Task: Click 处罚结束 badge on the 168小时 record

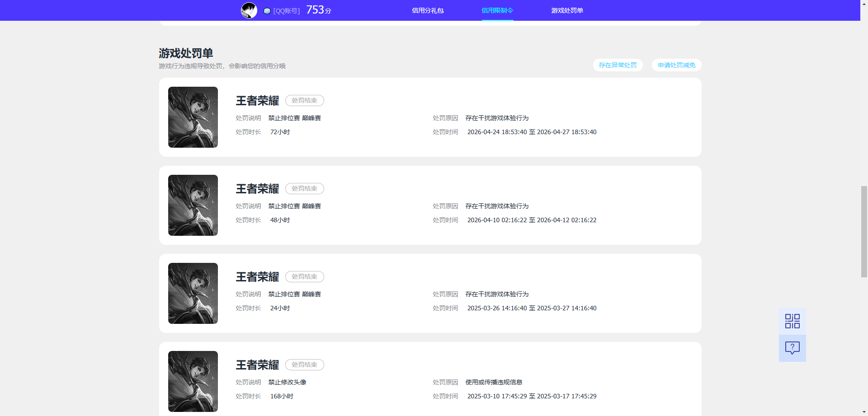Action: point(304,365)
